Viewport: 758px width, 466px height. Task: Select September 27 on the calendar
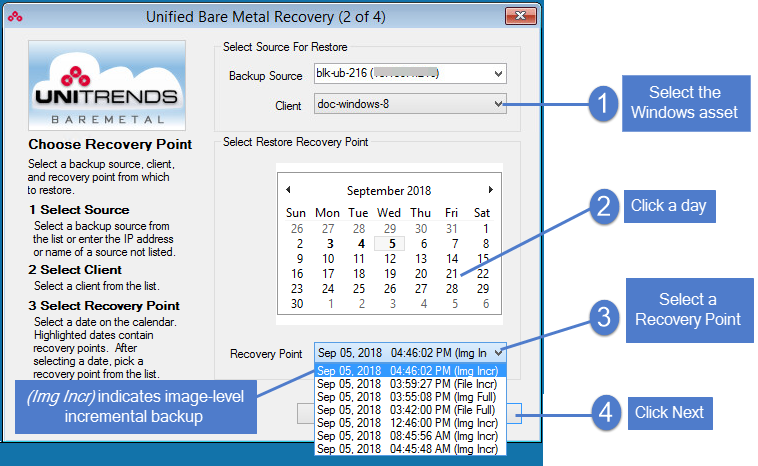(x=421, y=289)
